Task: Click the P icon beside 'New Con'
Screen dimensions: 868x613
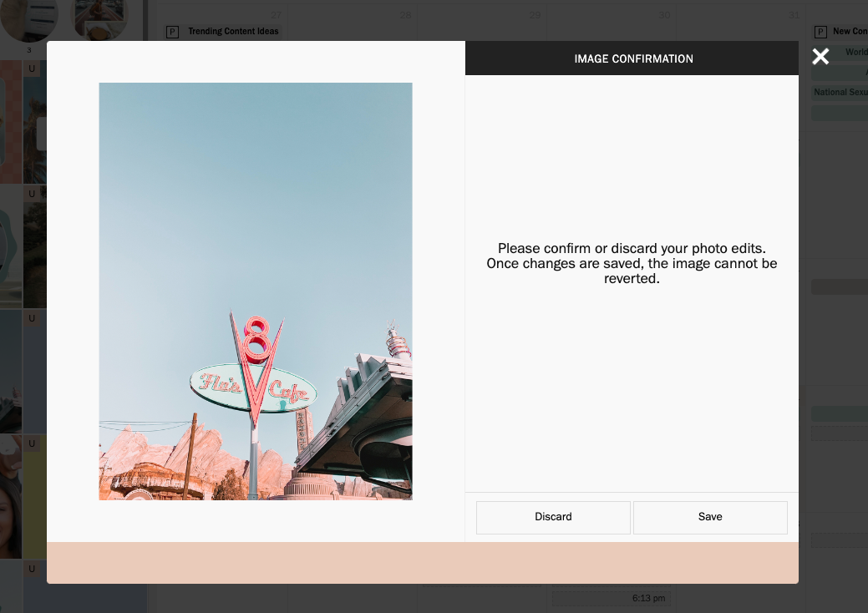Action: pos(820,32)
